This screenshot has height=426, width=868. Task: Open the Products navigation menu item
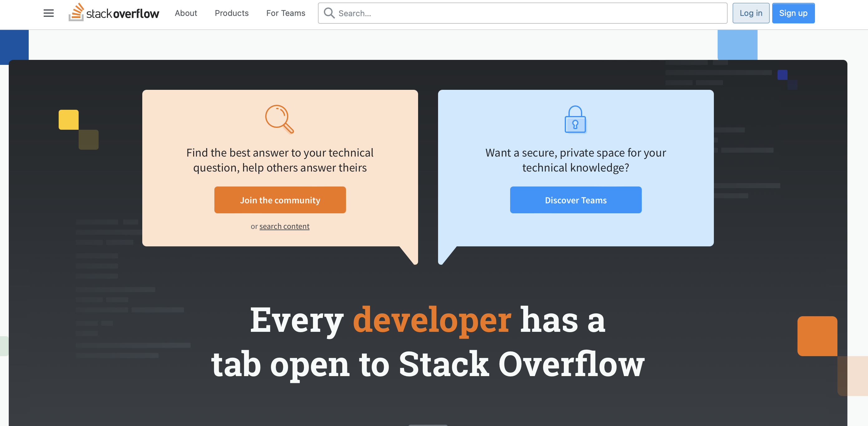pyautogui.click(x=232, y=13)
